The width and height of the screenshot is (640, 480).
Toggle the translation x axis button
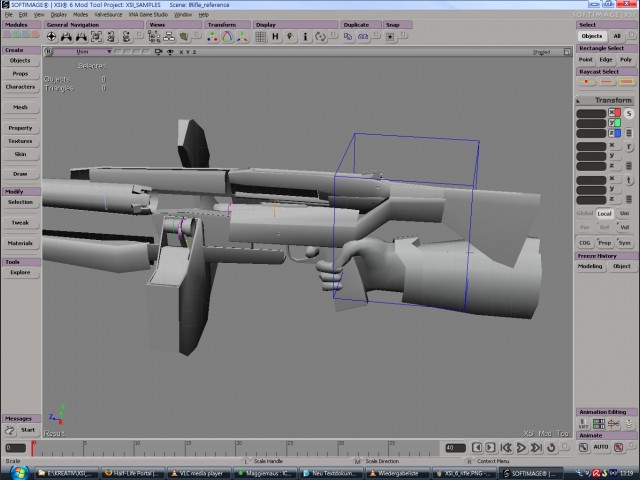click(612, 179)
